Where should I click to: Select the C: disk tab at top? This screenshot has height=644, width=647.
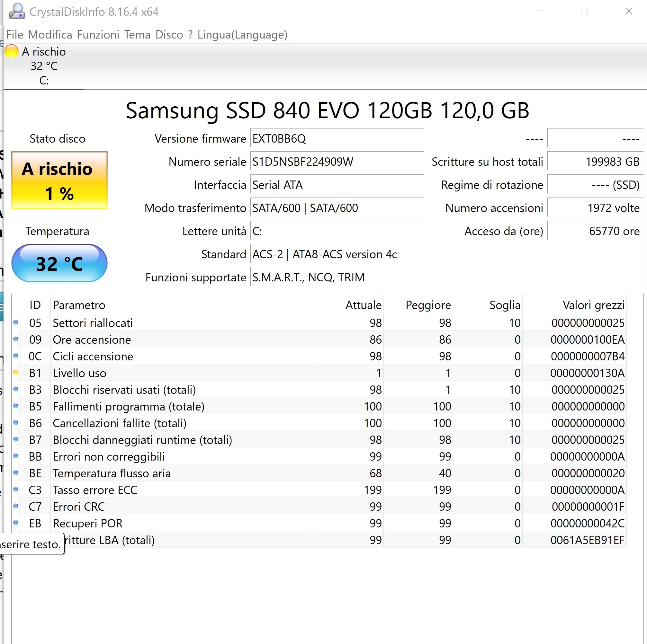pos(44,66)
